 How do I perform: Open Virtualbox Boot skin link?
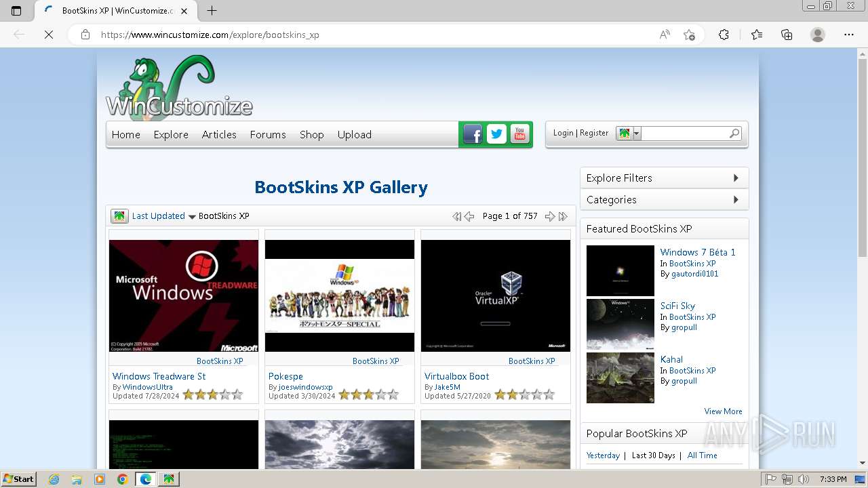pyautogui.click(x=456, y=376)
